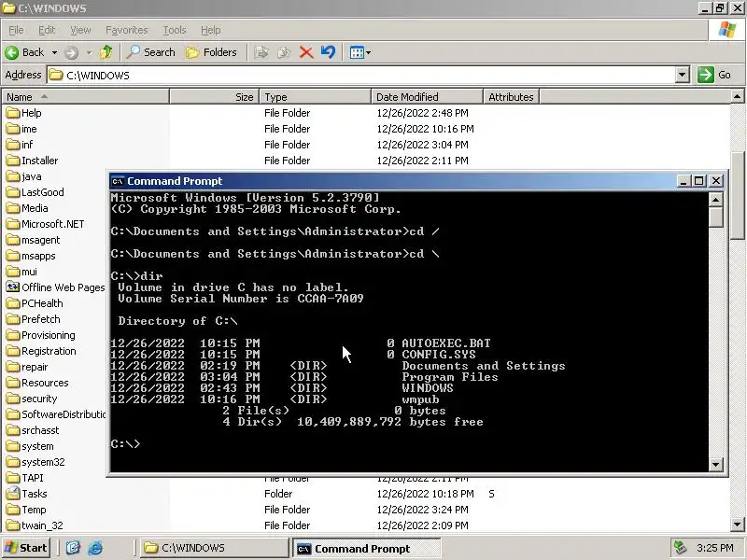Click Command Prompt scrollbar up arrow
Image resolution: width=747 pixels, height=560 pixels.
point(715,200)
